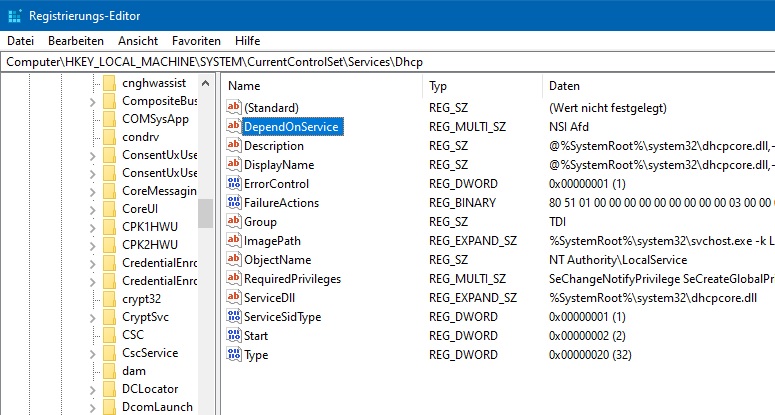The height and width of the screenshot is (415, 775).
Task: Open the Datei menu
Action: point(20,41)
